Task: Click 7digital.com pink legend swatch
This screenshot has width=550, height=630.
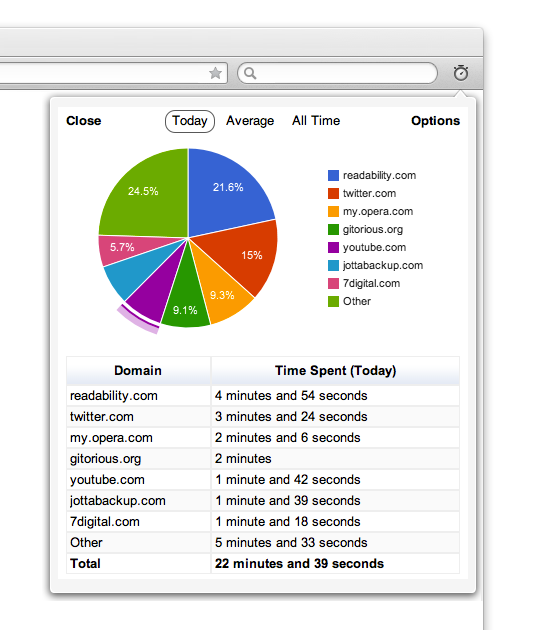Action: pyautogui.click(x=333, y=283)
